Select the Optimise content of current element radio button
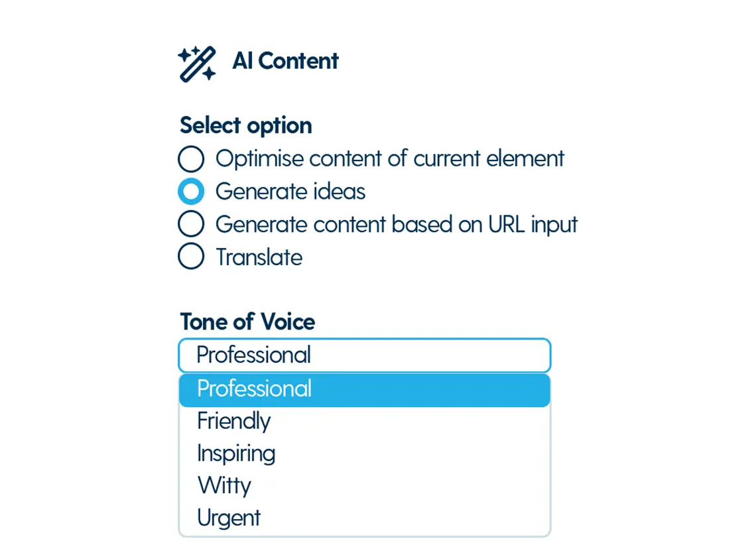Image resolution: width=756 pixels, height=547 pixels. click(x=191, y=159)
